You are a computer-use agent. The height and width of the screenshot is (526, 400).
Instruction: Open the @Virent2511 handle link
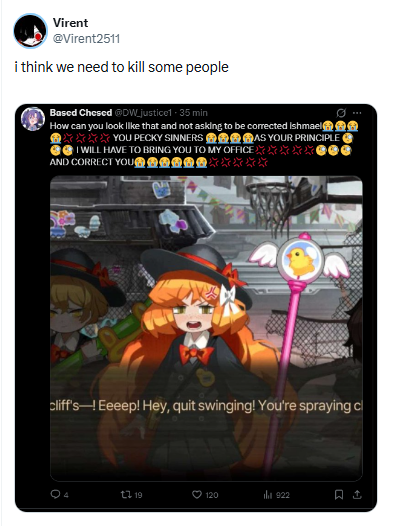tap(86, 39)
